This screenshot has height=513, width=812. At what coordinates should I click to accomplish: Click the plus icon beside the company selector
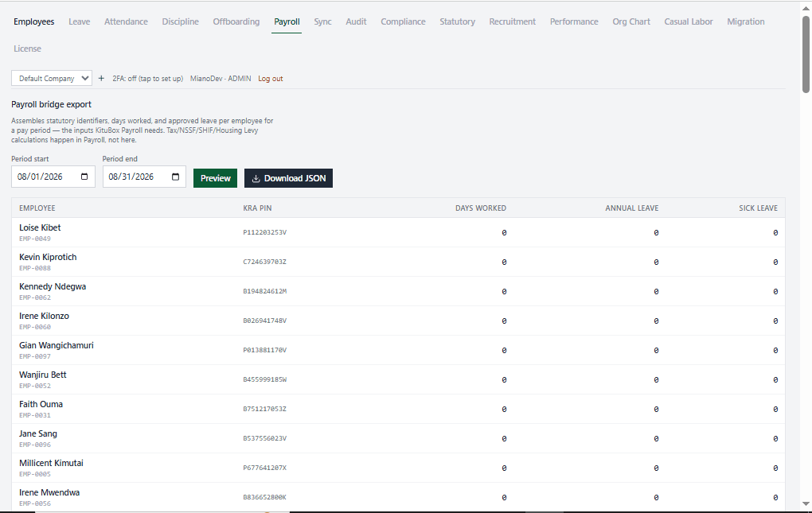pyautogui.click(x=102, y=78)
